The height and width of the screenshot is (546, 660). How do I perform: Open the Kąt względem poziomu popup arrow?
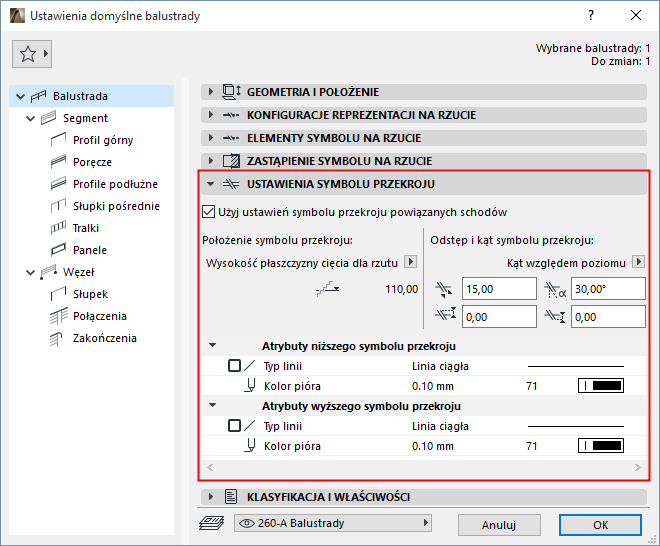click(639, 262)
